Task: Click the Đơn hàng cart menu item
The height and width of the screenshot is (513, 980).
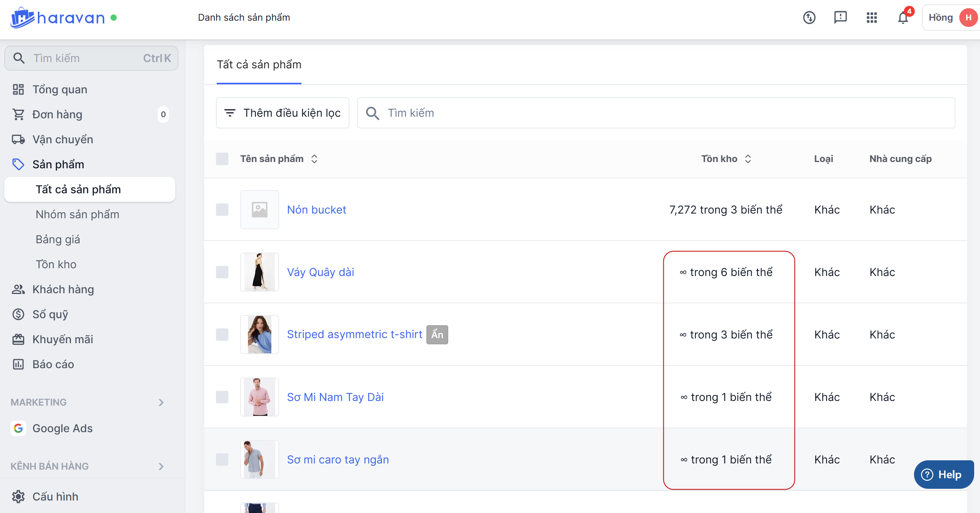Action: [x=57, y=114]
